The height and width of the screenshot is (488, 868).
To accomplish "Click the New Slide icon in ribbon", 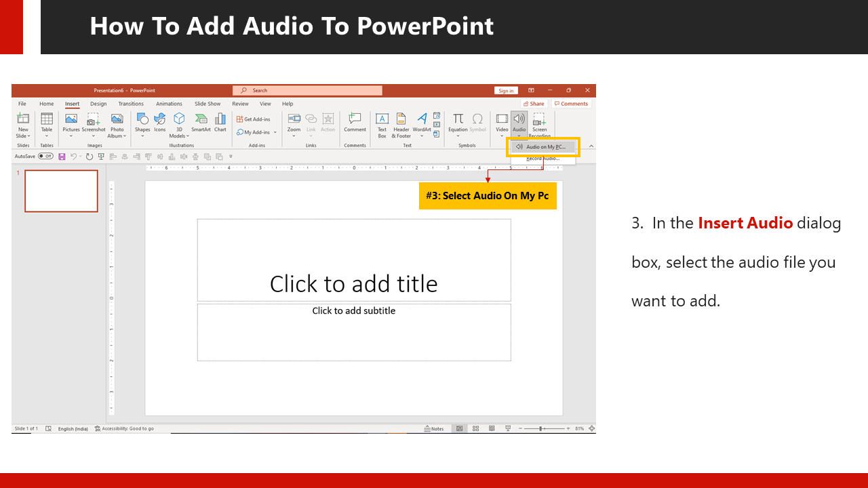I will (23, 119).
